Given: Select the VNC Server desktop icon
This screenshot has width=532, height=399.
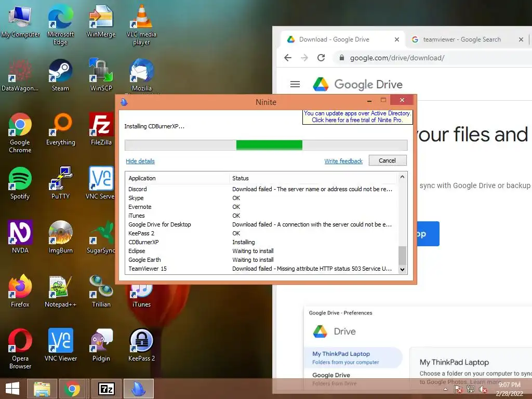Looking at the screenshot, I should (101, 183).
